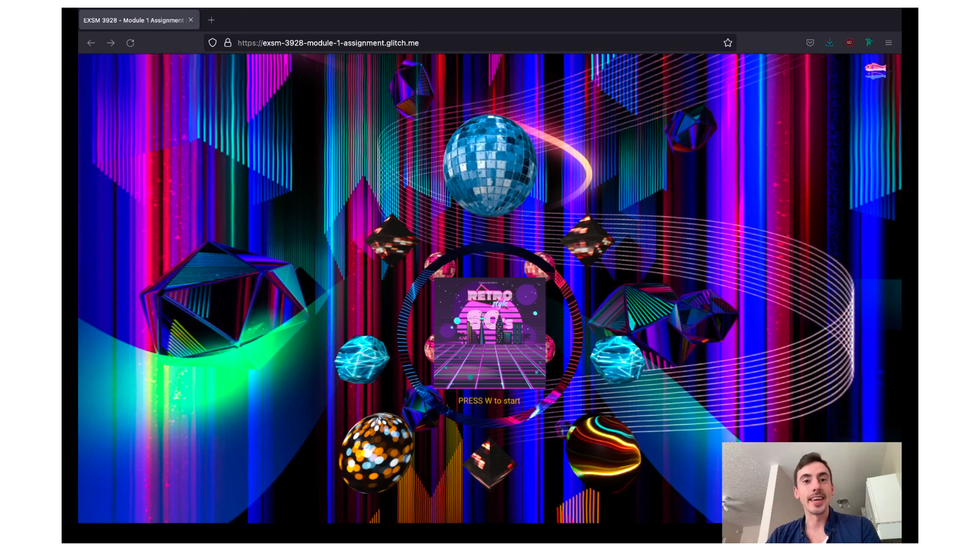Select the EXSM 3928 - Module 1 Assignment tab
980x551 pixels.
click(x=139, y=20)
